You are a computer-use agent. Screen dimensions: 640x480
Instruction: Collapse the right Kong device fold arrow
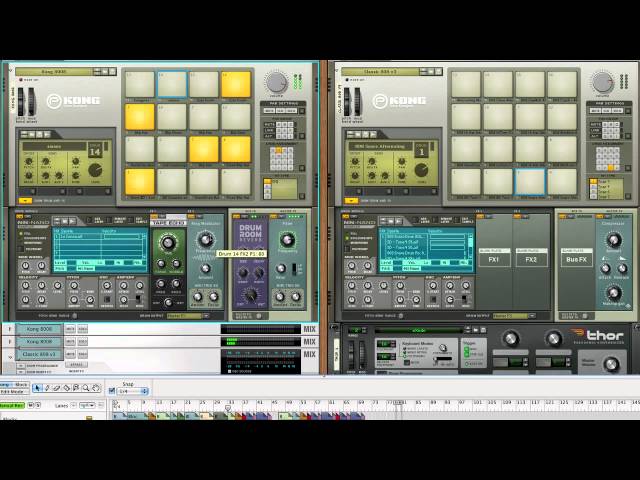click(x=337, y=71)
